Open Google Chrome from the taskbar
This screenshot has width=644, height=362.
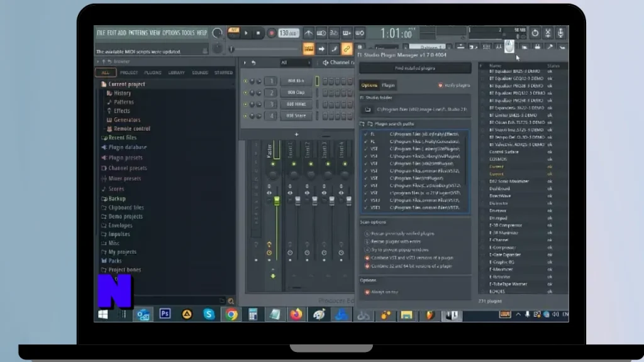coord(231,314)
